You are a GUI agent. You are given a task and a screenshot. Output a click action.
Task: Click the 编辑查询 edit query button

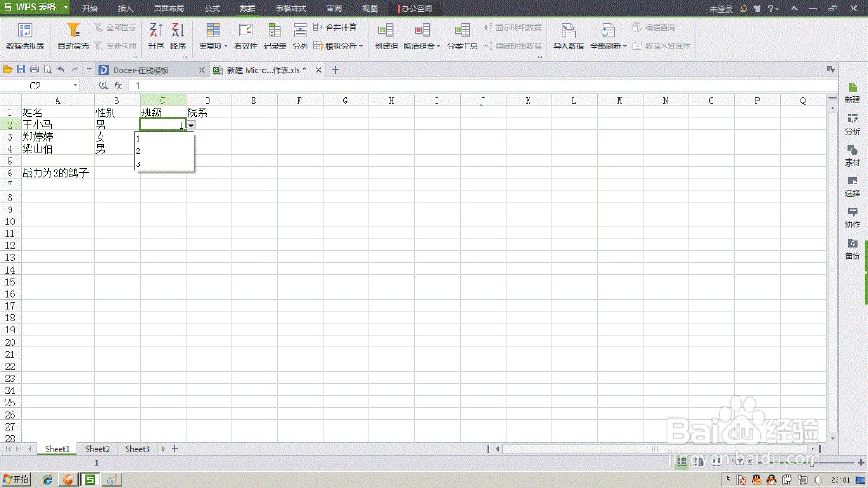[654, 28]
